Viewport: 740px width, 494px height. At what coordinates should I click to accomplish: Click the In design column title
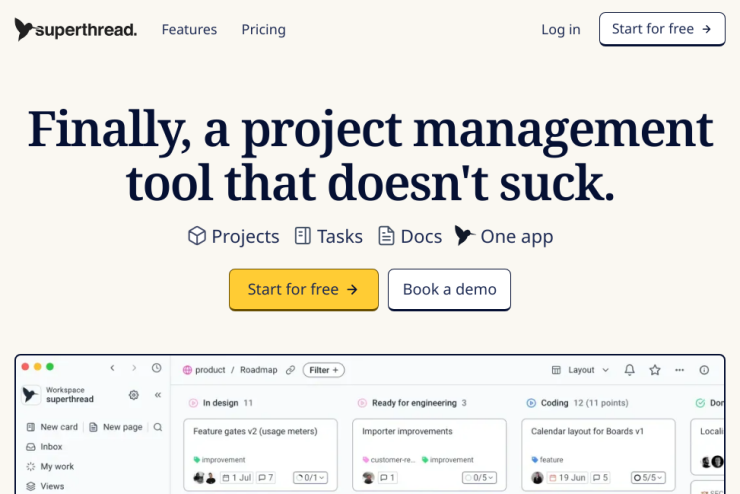coord(220,403)
